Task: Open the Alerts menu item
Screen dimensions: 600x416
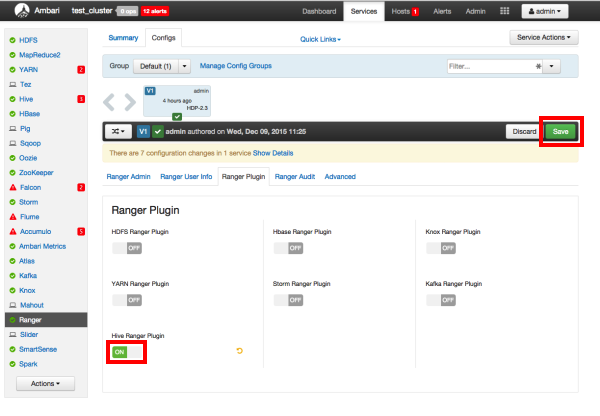Action: point(442,11)
